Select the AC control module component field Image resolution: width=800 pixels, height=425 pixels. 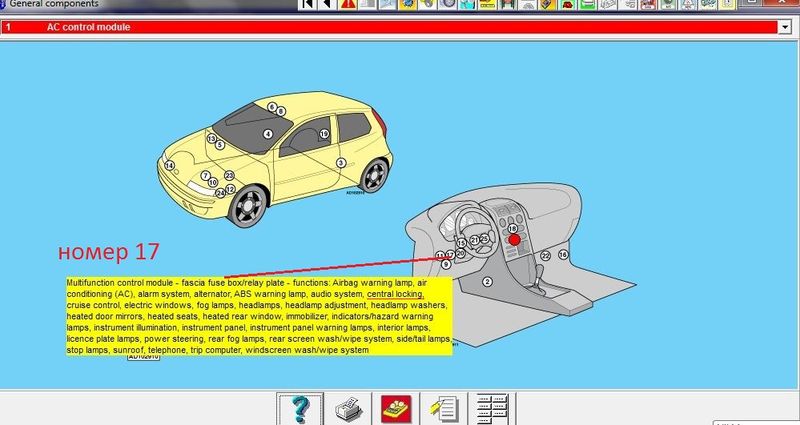(x=390, y=28)
